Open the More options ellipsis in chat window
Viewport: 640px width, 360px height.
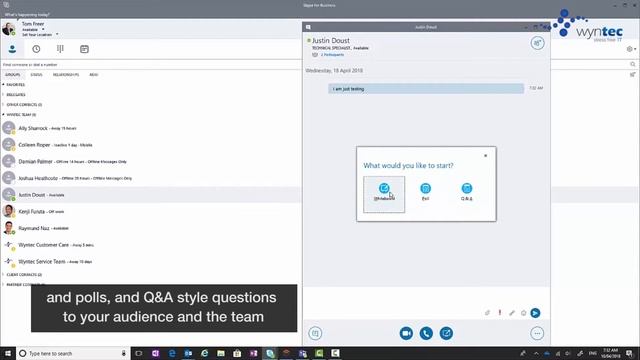pos(537,333)
